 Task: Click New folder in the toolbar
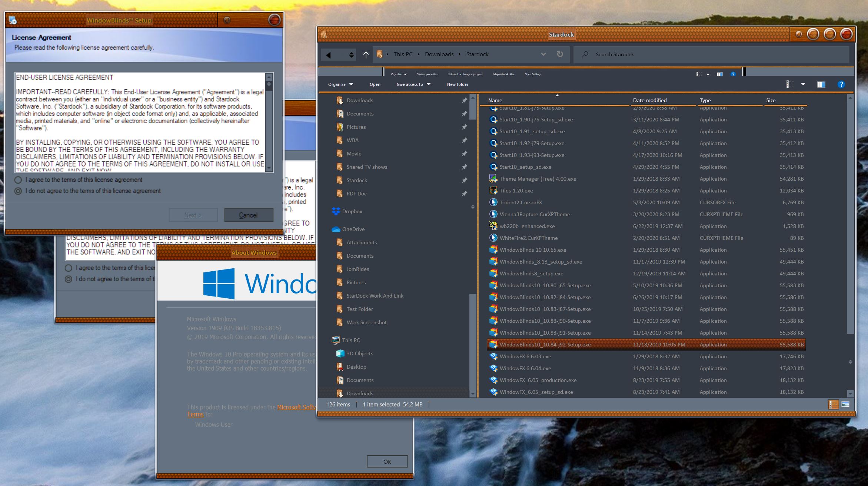pyautogui.click(x=458, y=84)
